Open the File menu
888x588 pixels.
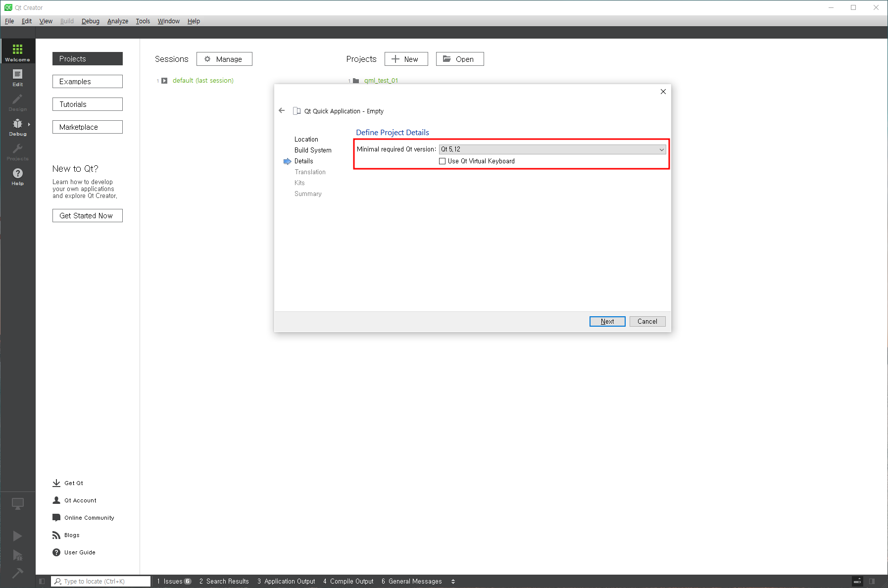pos(9,21)
